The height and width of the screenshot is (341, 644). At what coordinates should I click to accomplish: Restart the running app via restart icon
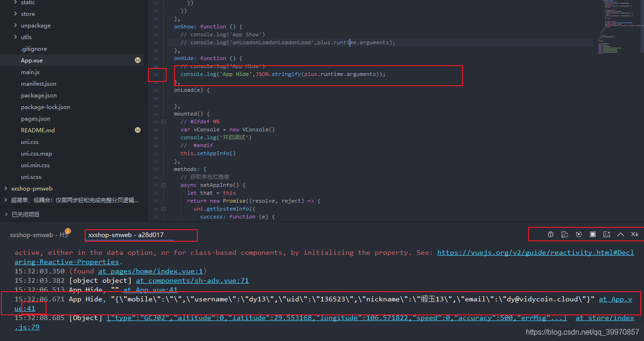click(x=579, y=234)
